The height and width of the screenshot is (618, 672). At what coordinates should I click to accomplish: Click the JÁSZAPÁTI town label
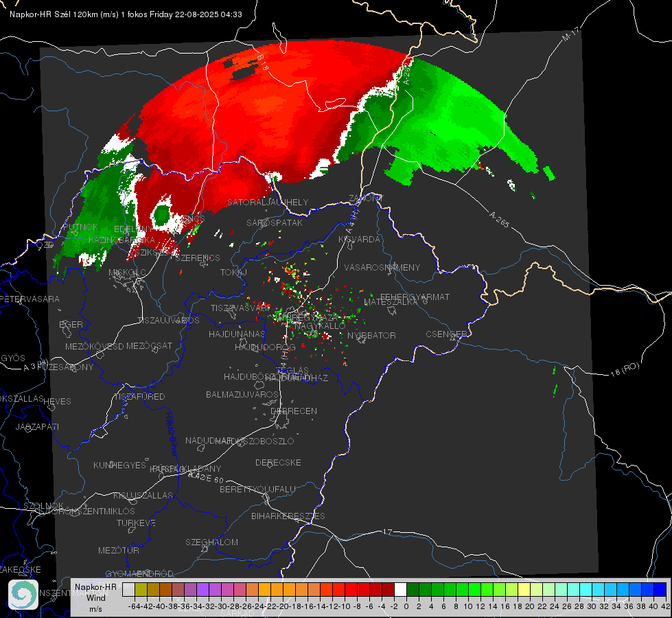[37, 426]
